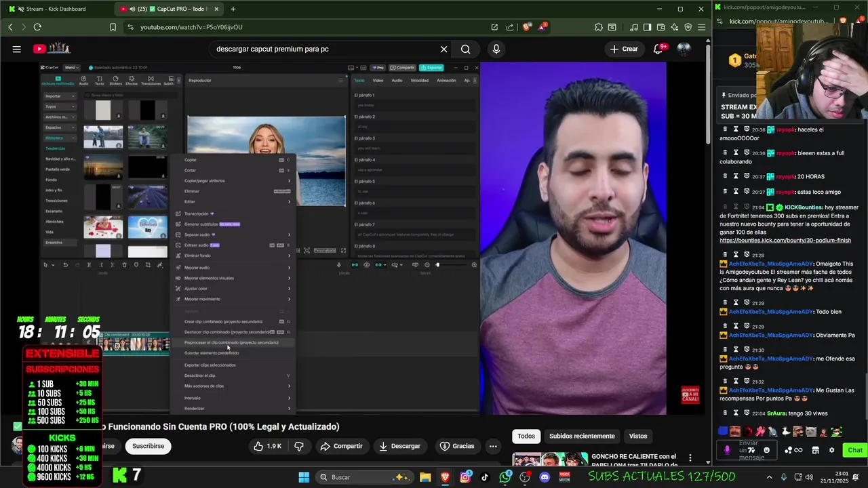The width and height of the screenshot is (868, 488).
Task: Click the Gracias button
Action: [456, 446]
